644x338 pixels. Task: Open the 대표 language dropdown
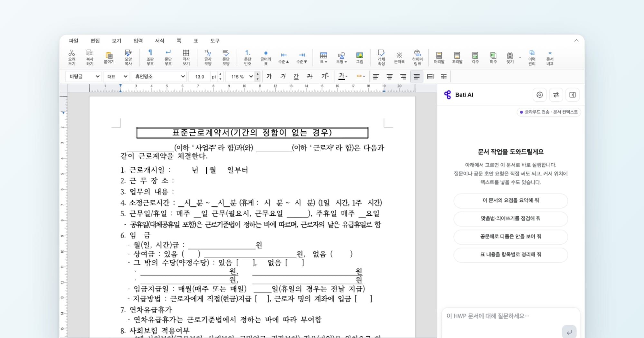(x=117, y=76)
